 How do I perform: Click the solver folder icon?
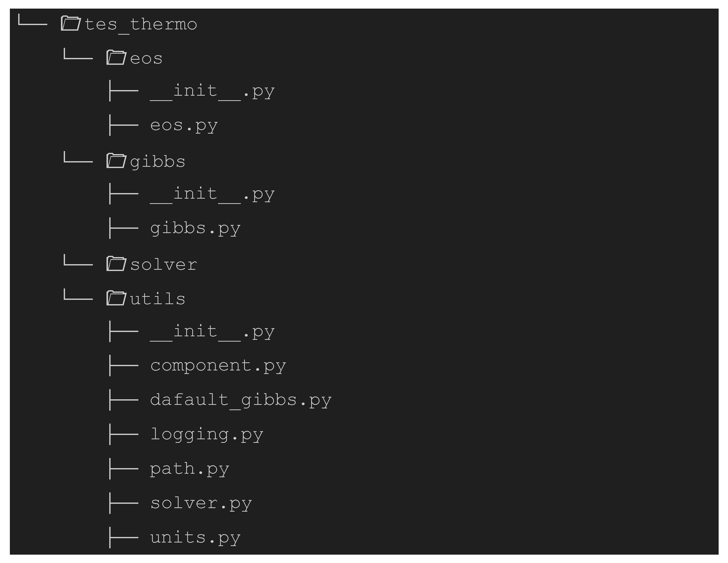(116, 264)
